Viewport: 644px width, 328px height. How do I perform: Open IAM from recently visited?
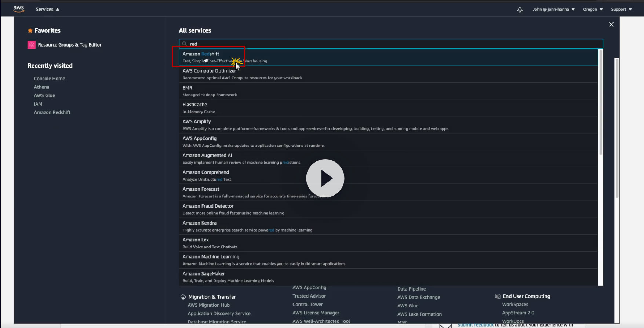(38, 104)
